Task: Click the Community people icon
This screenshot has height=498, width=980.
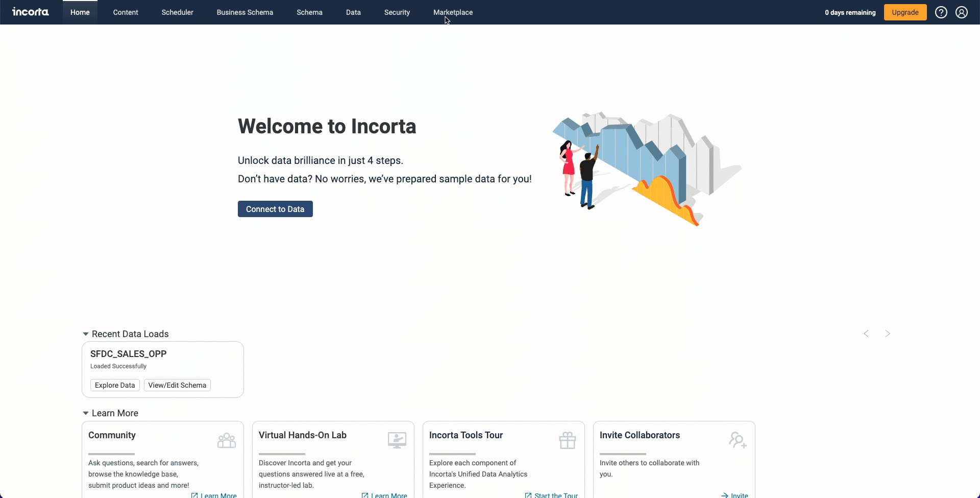Action: click(227, 440)
